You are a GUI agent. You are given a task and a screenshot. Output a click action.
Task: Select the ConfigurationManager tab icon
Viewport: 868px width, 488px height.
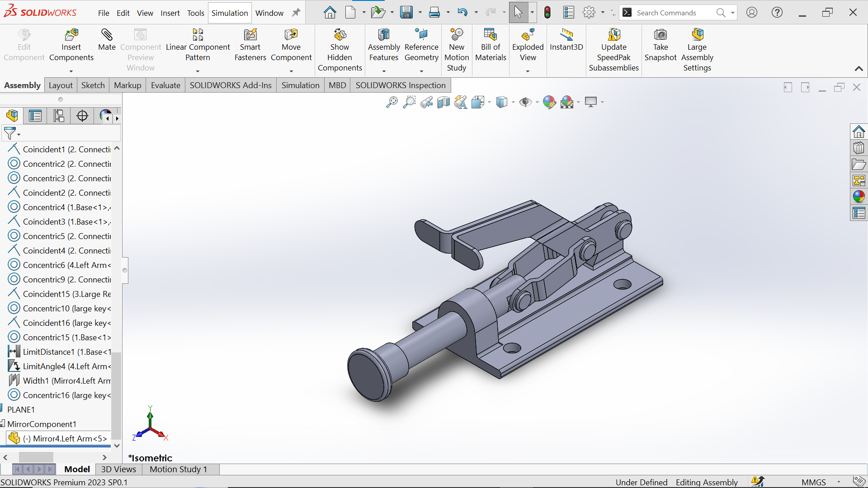59,116
